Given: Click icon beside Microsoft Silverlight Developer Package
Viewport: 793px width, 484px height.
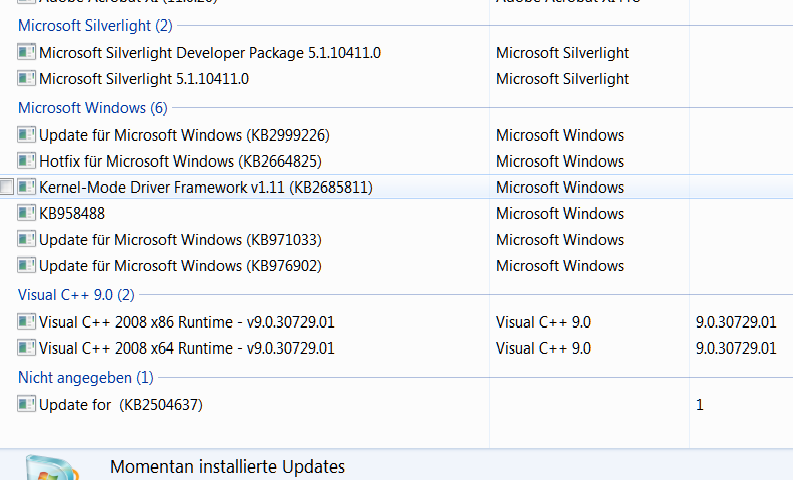Looking at the screenshot, I should [x=26, y=52].
